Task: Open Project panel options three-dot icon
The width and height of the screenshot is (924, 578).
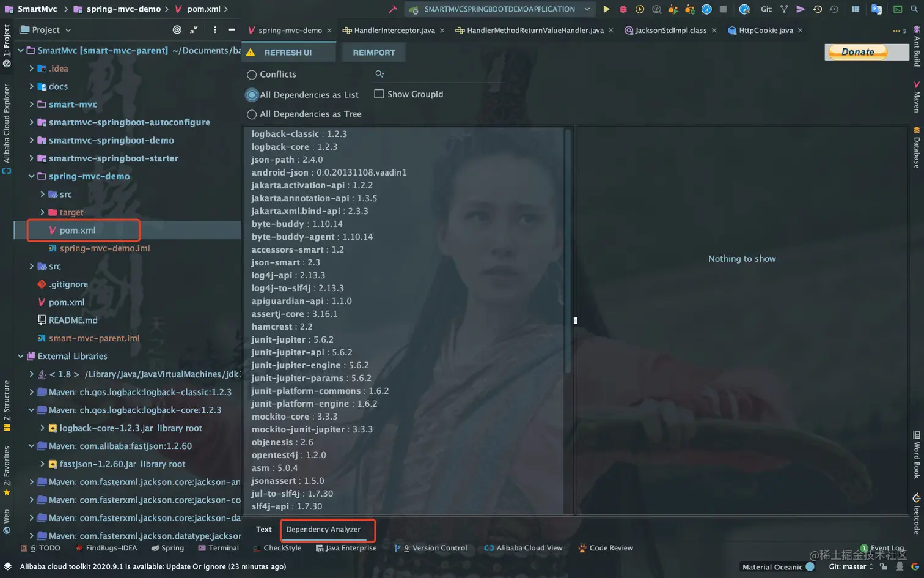Action: tap(215, 29)
